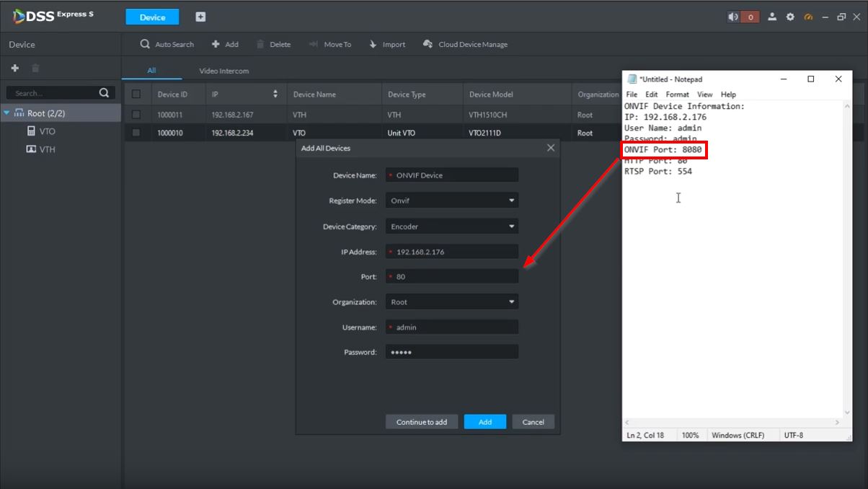Click the Cloud Device Manage icon
868x489 pixels.
click(x=428, y=44)
